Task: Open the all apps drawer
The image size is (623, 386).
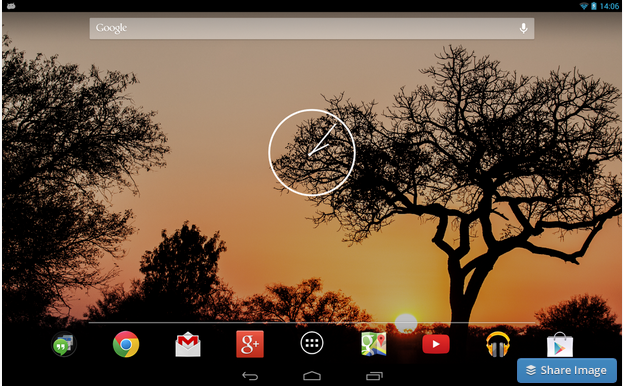Action: (312, 343)
